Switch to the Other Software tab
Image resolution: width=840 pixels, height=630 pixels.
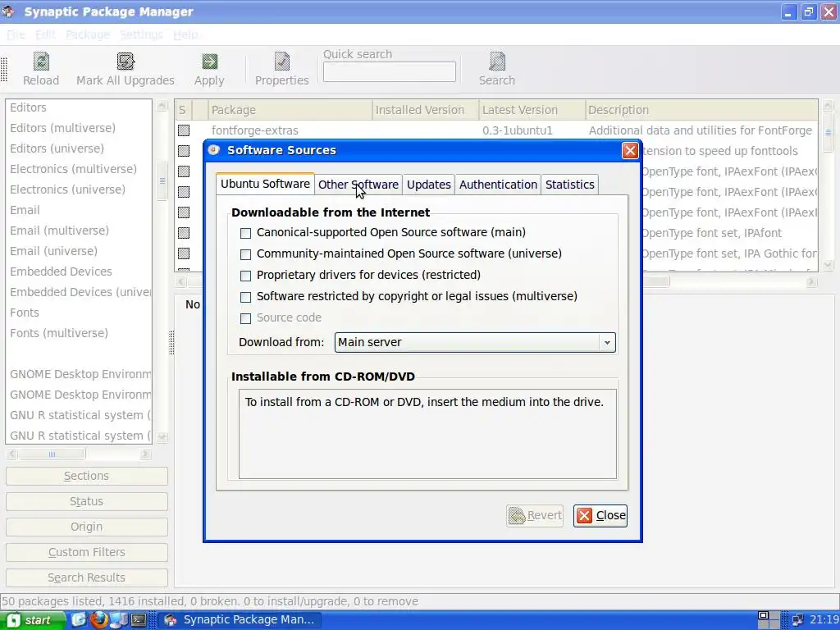click(358, 185)
